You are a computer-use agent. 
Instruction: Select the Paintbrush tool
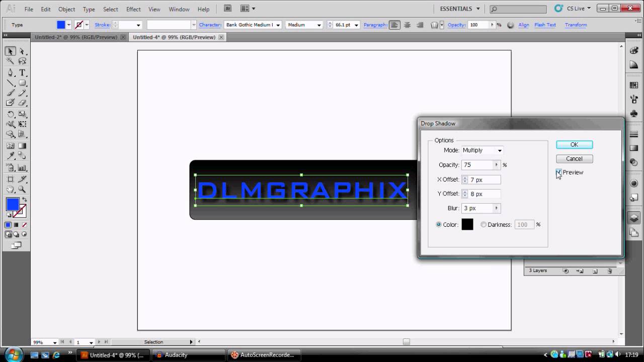(10, 93)
